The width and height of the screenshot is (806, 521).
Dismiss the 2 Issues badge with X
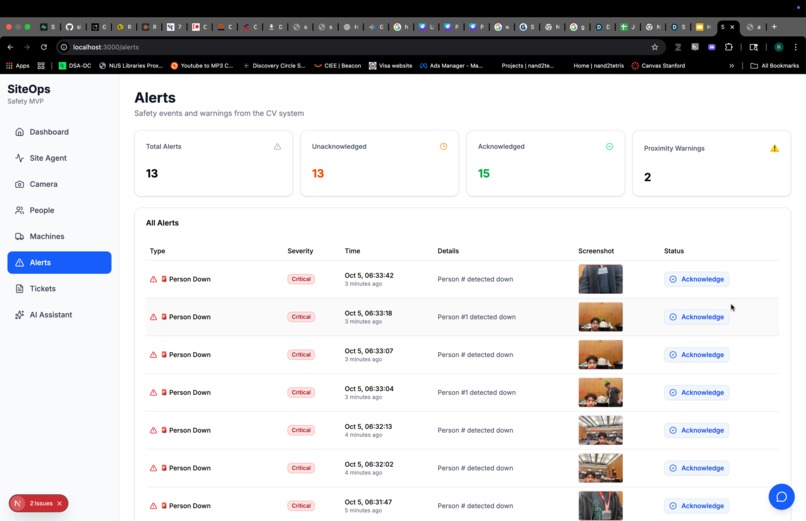[x=60, y=504]
